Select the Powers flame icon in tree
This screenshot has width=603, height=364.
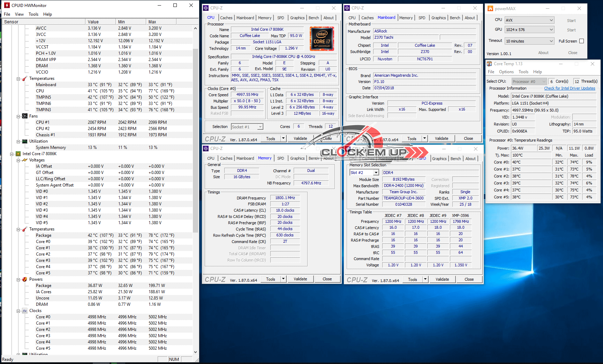25,279
